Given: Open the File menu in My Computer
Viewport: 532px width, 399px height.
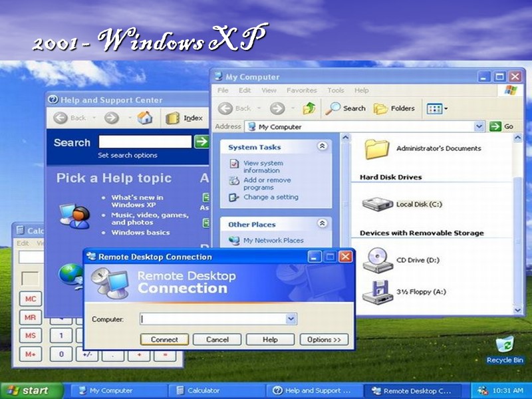Looking at the screenshot, I should [x=223, y=90].
